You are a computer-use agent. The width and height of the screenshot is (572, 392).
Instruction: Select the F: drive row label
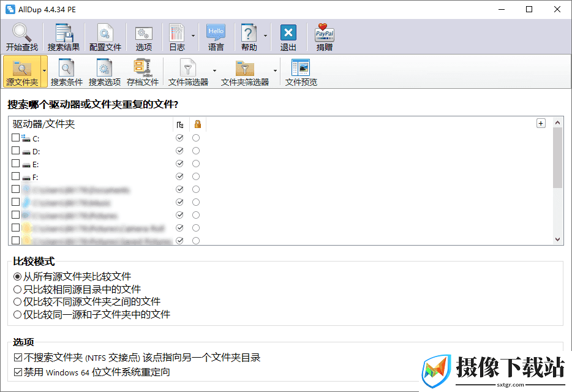(36, 178)
